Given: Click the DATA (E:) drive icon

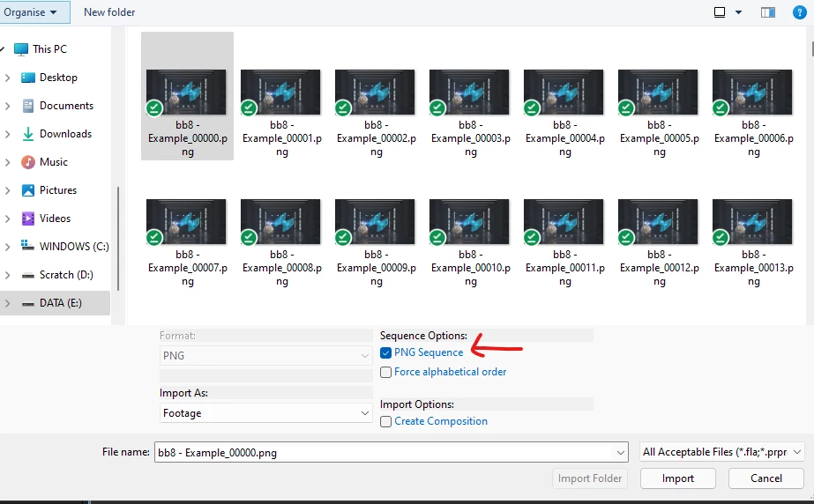Looking at the screenshot, I should [x=28, y=304].
